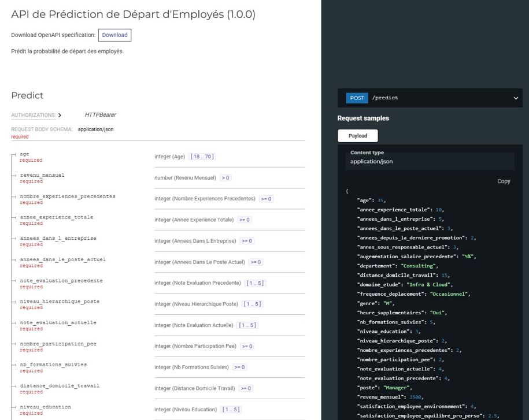Click the [1 .. 5] badge for Niveau Hierarchique Poste
This screenshot has height=420, width=529.
click(252, 304)
